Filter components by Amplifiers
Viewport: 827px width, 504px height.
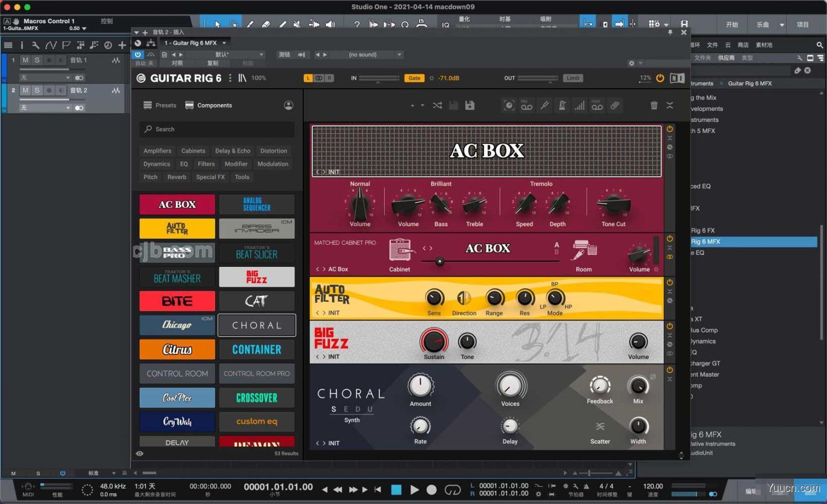click(x=157, y=151)
